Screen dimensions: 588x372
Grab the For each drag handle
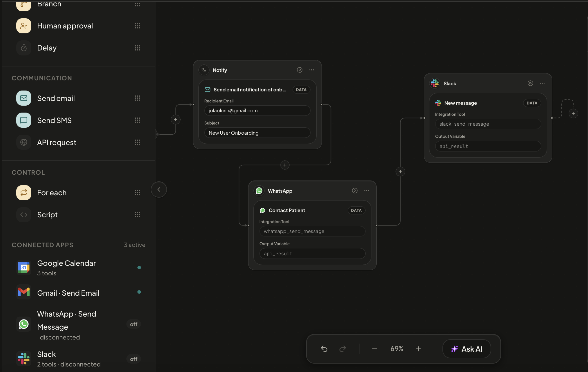coord(137,193)
